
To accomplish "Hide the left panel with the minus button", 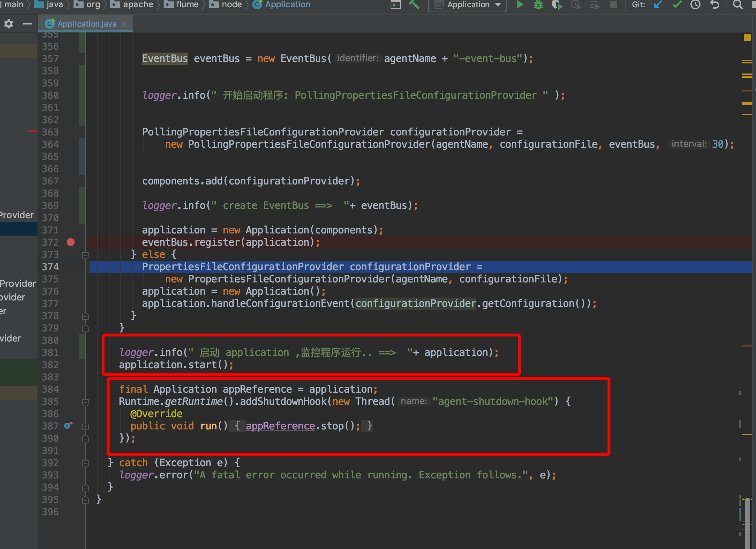I will coord(28,24).
